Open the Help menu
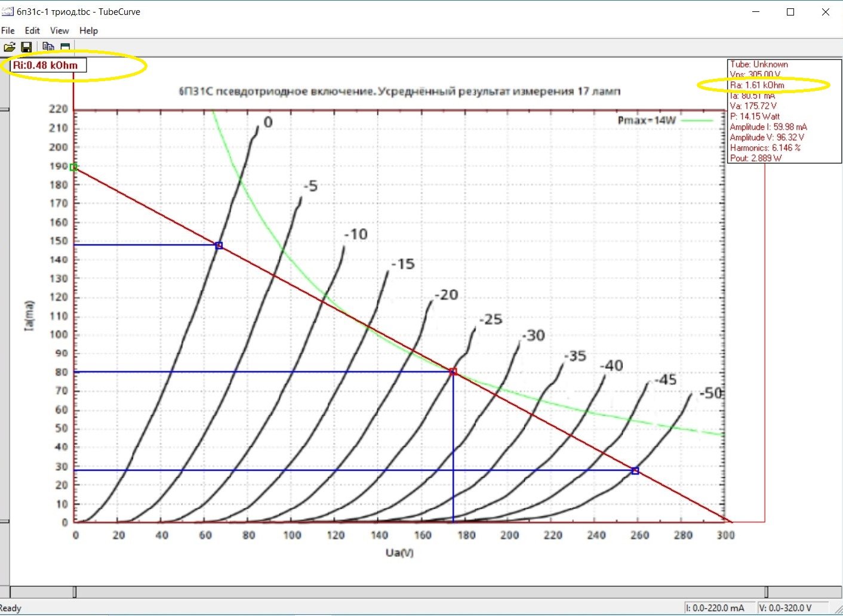843x616 pixels. tap(88, 30)
